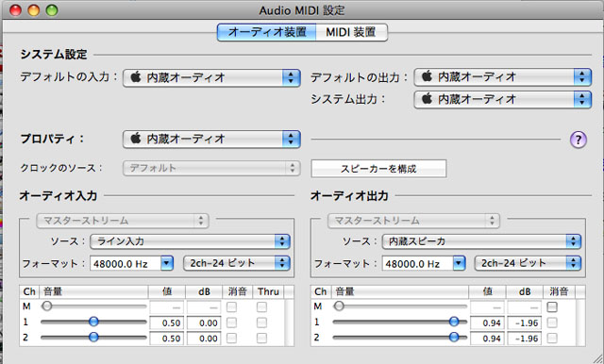Screen dimensions: 604x364
Task: Switch to the MIDI 装置 tab
Action: point(351,32)
